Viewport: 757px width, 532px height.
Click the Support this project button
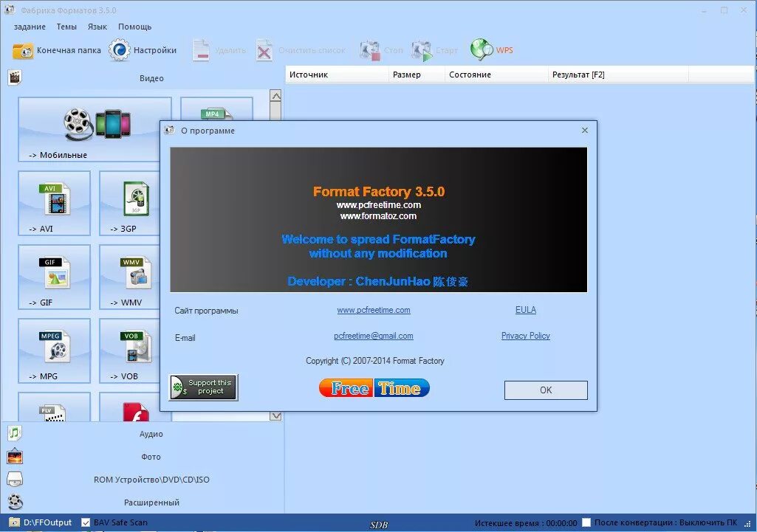click(x=203, y=387)
